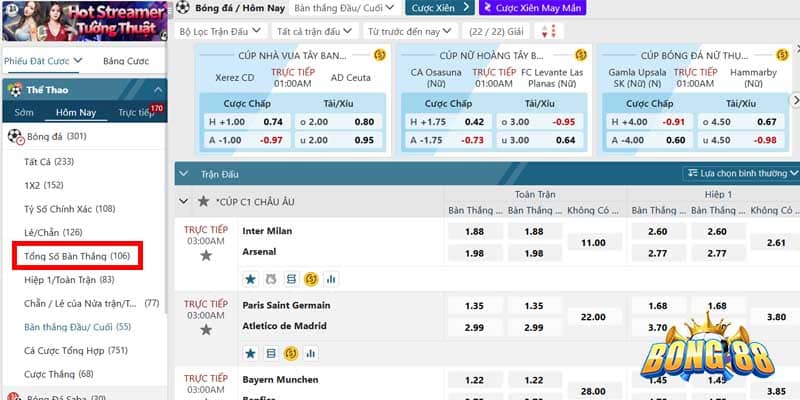
Task: Open Lẻ/Chẵn (126) category
Action: point(53,233)
